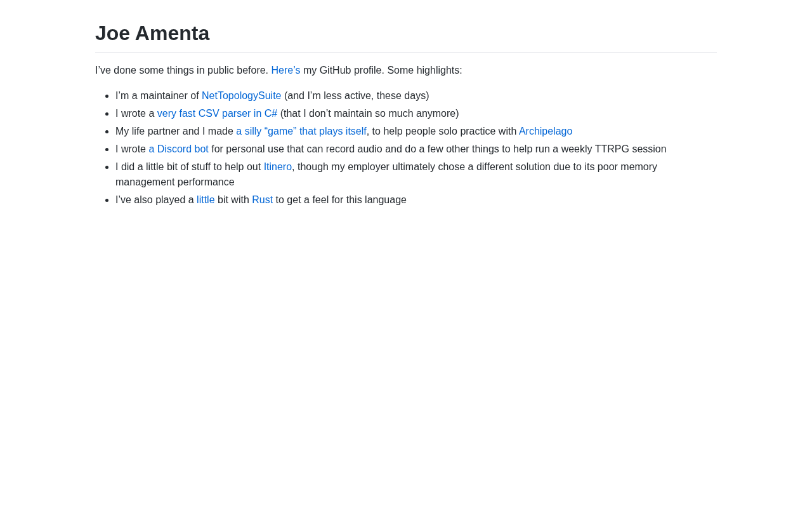The width and height of the screenshot is (812, 508).
Task: Click the text "I did a little bit of stuff to help out"
Action: [188, 167]
